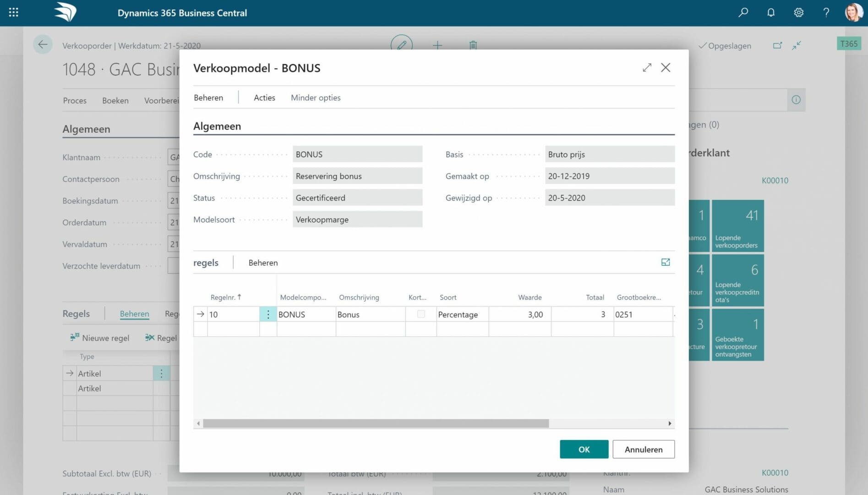Click the Status field Gecertificeerd
Image resolution: width=868 pixels, height=495 pixels.
point(357,198)
